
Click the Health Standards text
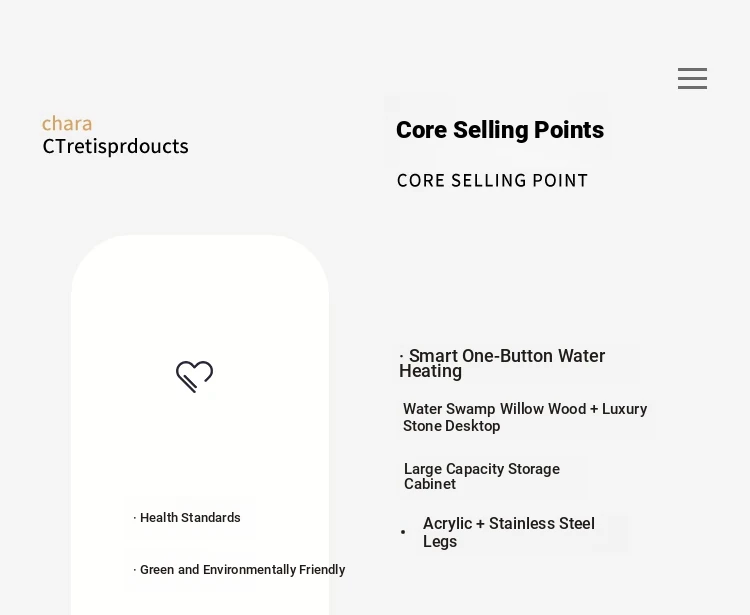point(190,517)
